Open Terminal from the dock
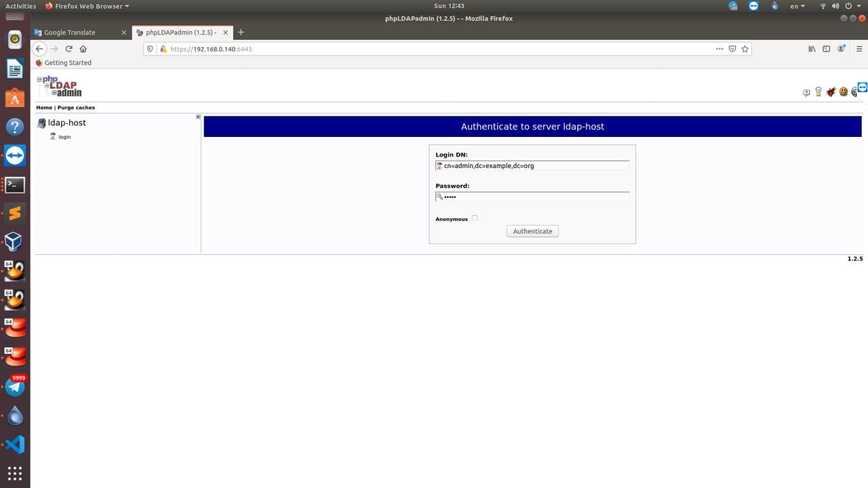Viewport: 868px width, 488px height. point(15,184)
